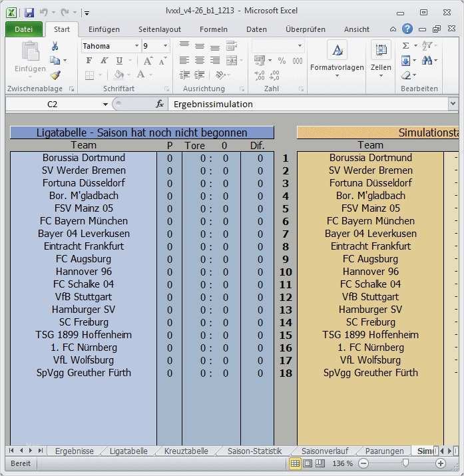Align text to top icon
Viewport: 464px width, 476px height.
(x=184, y=45)
